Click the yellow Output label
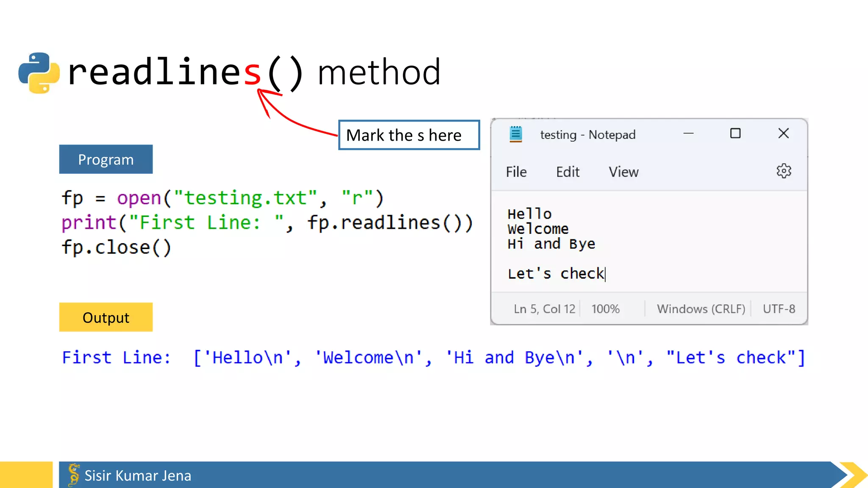This screenshot has height=488, width=868. pyautogui.click(x=106, y=317)
